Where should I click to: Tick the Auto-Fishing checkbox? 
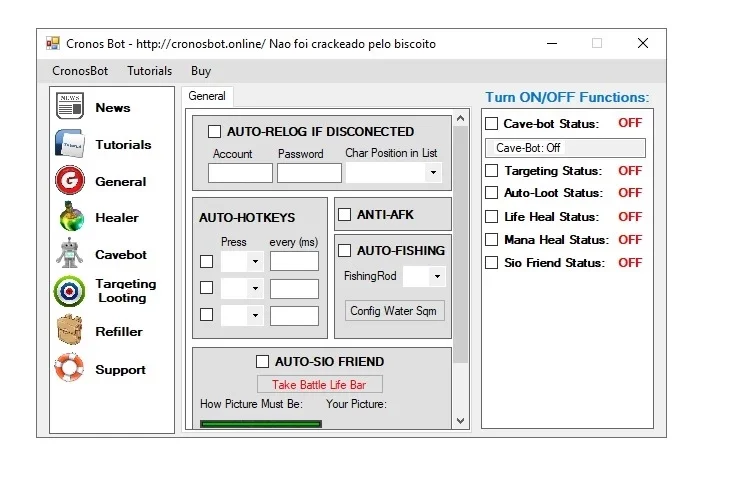click(x=345, y=251)
